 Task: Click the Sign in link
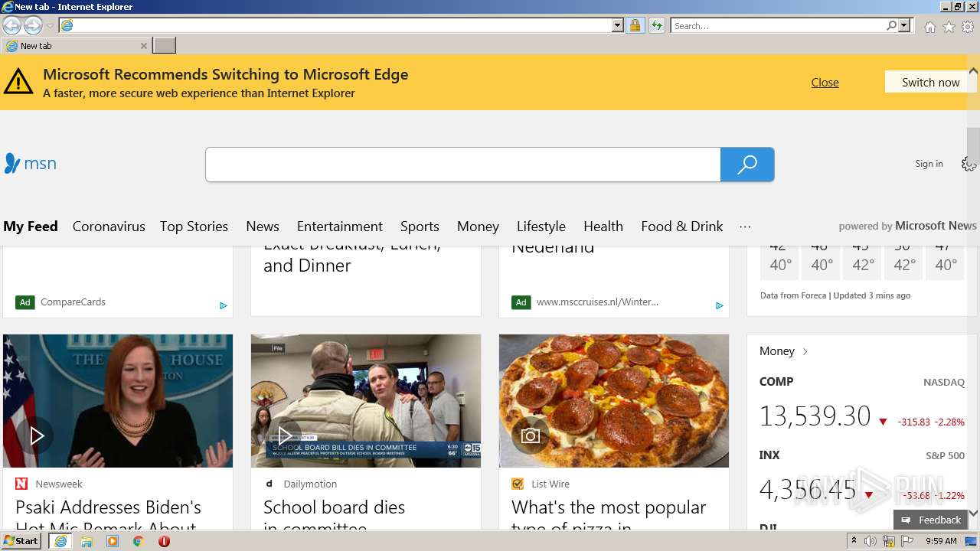[929, 164]
